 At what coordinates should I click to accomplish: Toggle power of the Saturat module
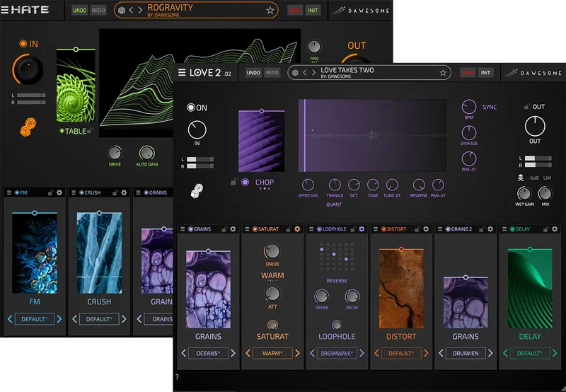tap(255, 229)
